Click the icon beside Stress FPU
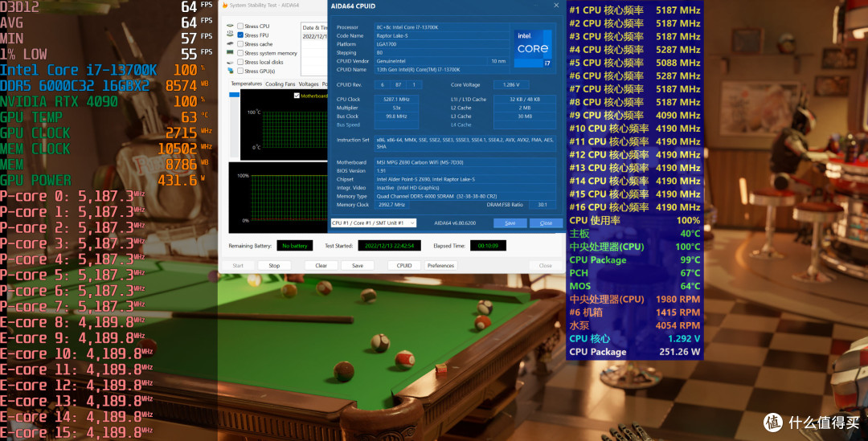868x441 pixels. tap(230, 35)
